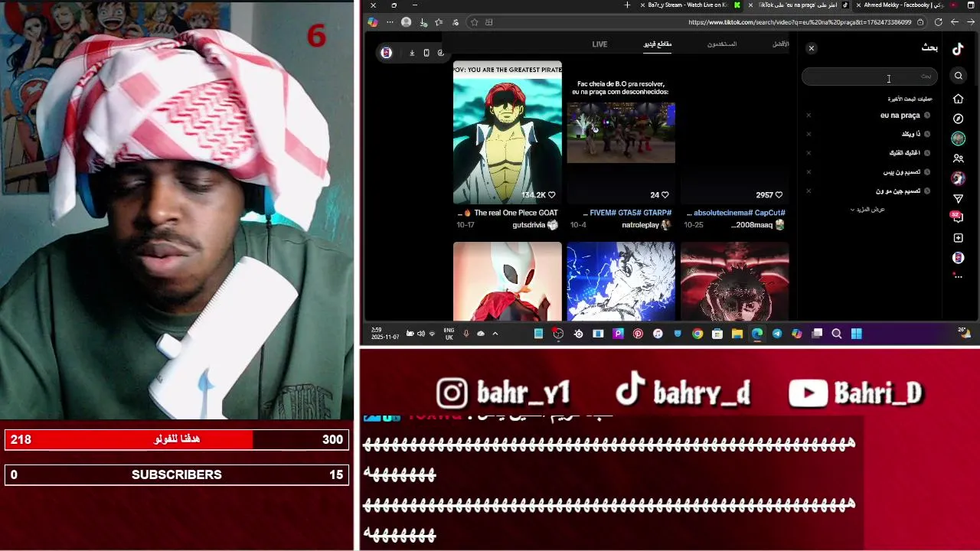Click inside the TikTok search input field

pos(870,77)
